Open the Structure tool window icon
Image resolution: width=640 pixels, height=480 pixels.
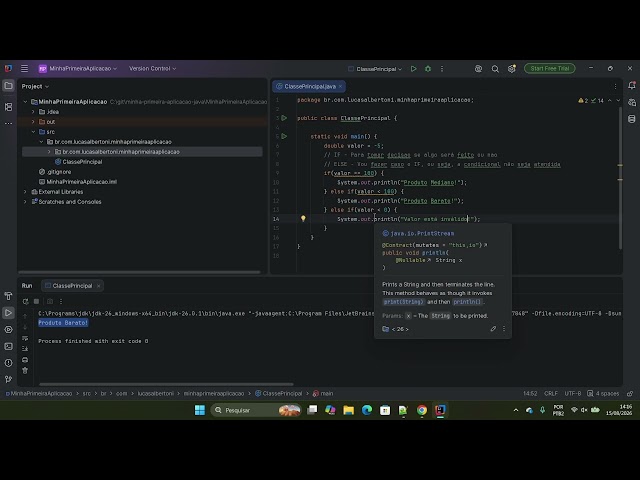pyautogui.click(x=8, y=107)
